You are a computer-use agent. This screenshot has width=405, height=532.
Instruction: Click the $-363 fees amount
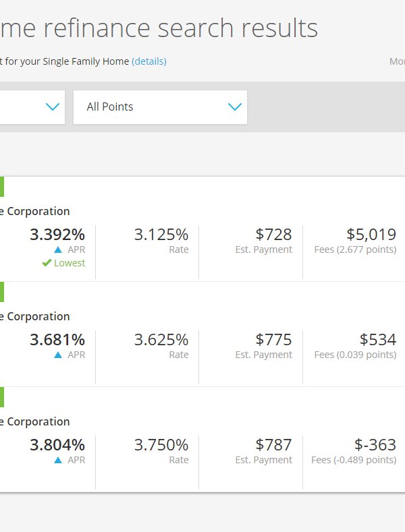(375, 445)
